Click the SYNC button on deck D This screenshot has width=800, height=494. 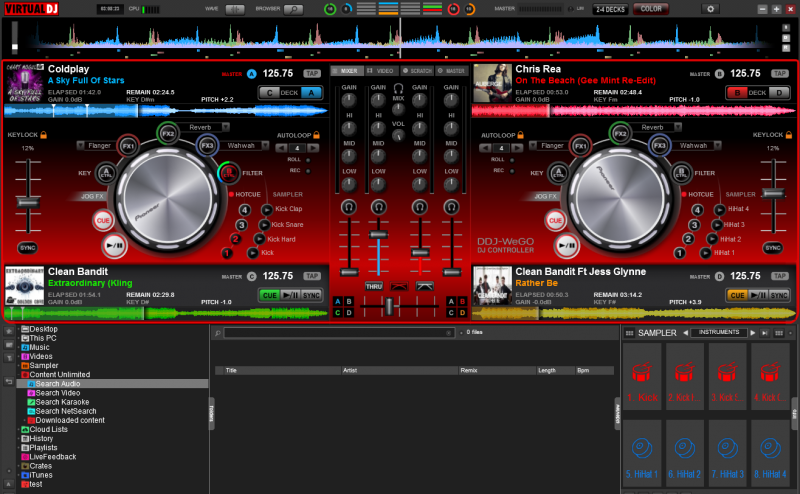coord(779,295)
